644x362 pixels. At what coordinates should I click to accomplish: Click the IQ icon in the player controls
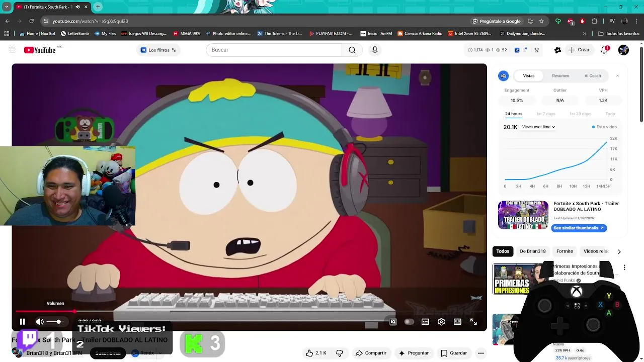(x=393, y=322)
